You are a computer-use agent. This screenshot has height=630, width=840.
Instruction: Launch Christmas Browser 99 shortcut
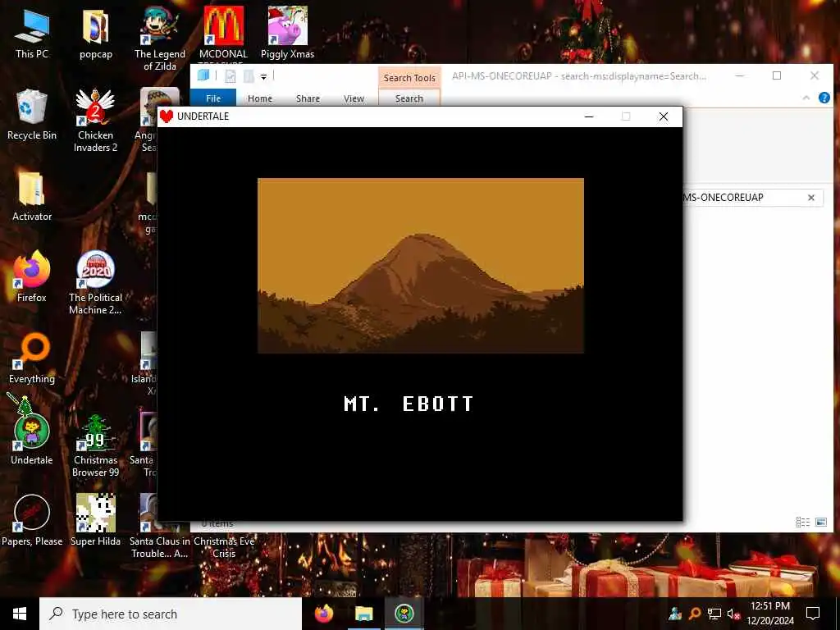tap(95, 445)
